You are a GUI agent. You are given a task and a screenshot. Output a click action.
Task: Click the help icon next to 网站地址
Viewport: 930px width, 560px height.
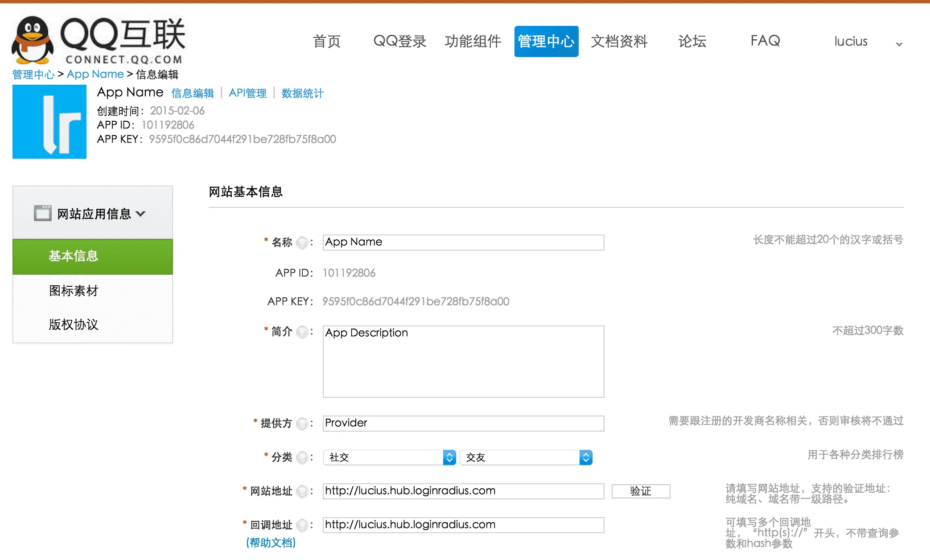[x=302, y=491]
